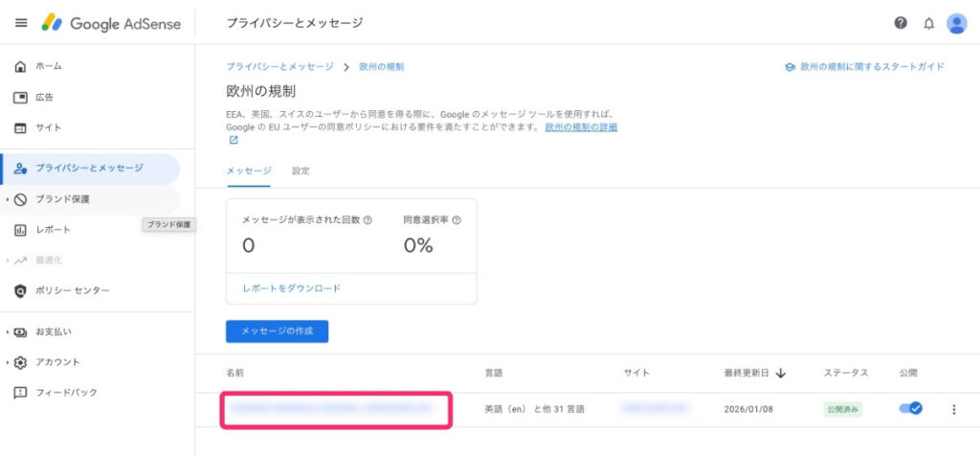This screenshot has height=456, width=980.
Task: Click the ポリシー センター shield icon
Action: (x=21, y=291)
